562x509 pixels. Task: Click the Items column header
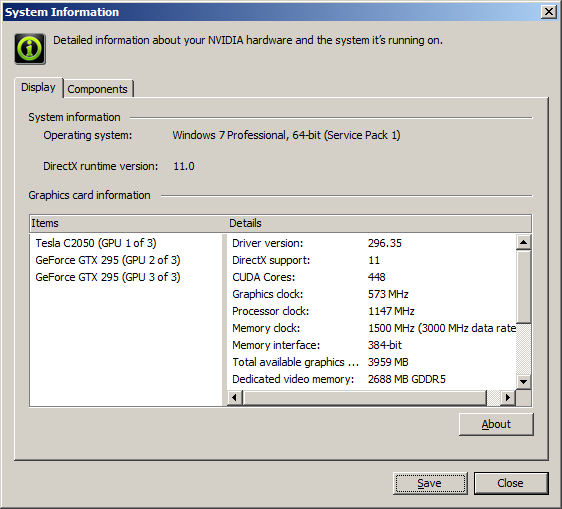pos(128,223)
